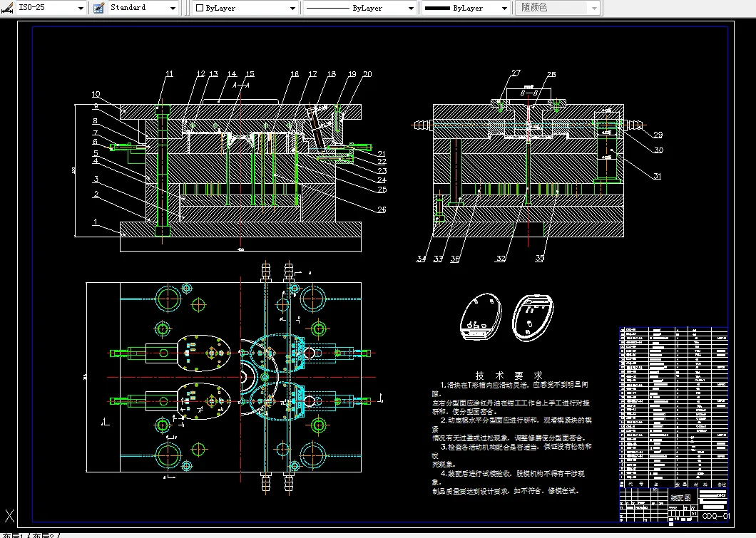Click the dimension style manager icon
Viewport: 756px width, 538px height.
(6, 8)
